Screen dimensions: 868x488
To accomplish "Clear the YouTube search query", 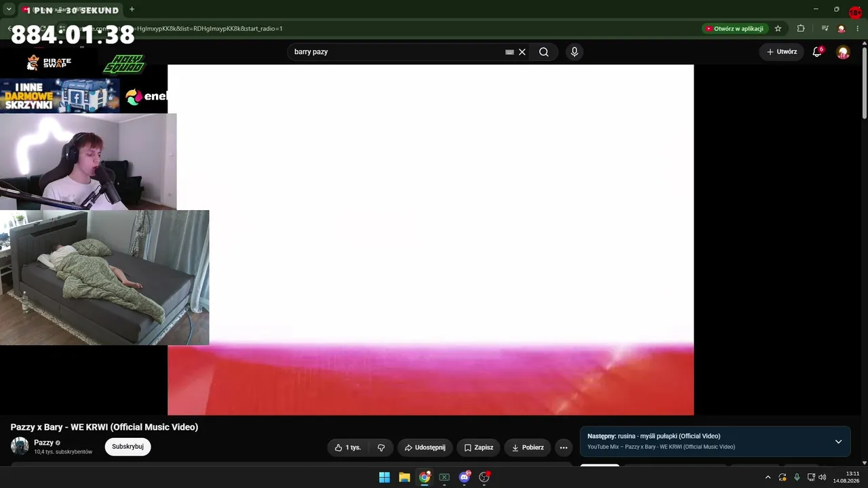I will tap(522, 52).
